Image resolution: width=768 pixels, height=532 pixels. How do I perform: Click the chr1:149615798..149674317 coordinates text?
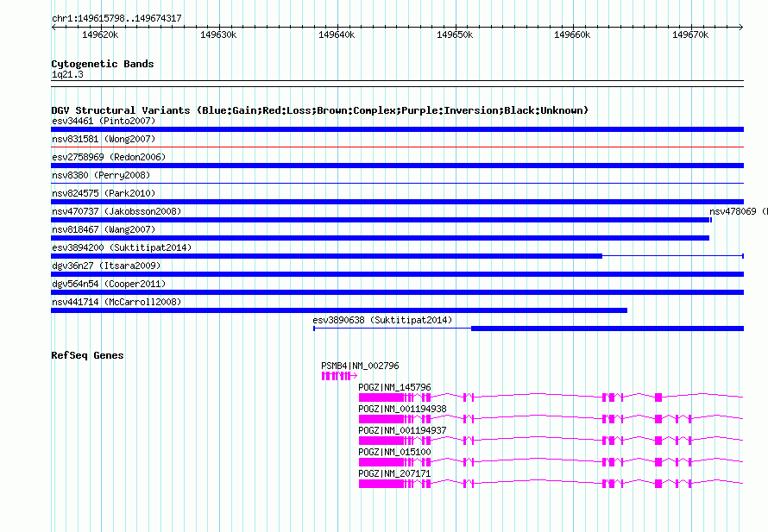[116, 18]
